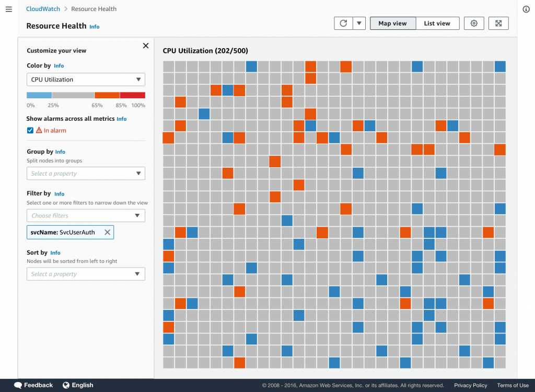Remove the svcName: SvcUserAuth filter

[107, 232]
